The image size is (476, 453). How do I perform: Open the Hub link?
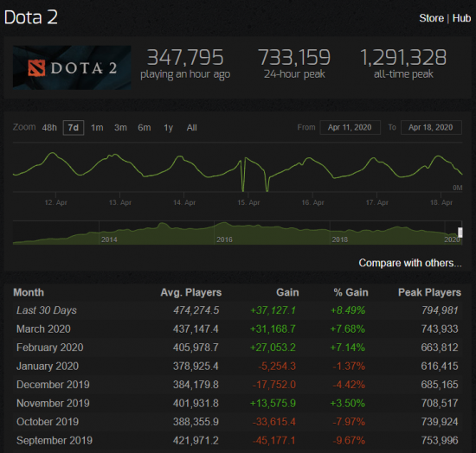click(461, 18)
